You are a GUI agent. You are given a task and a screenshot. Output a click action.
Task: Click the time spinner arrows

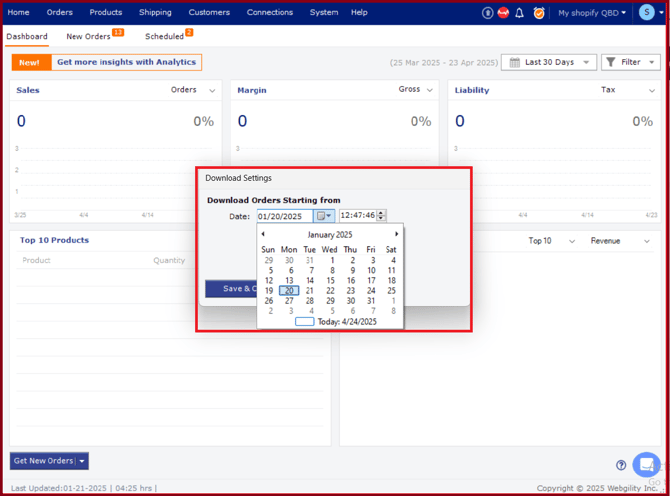click(x=381, y=215)
